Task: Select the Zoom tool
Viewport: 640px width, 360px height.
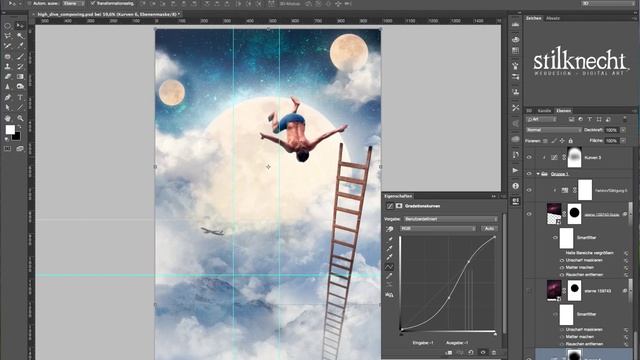Action: click(x=20, y=118)
